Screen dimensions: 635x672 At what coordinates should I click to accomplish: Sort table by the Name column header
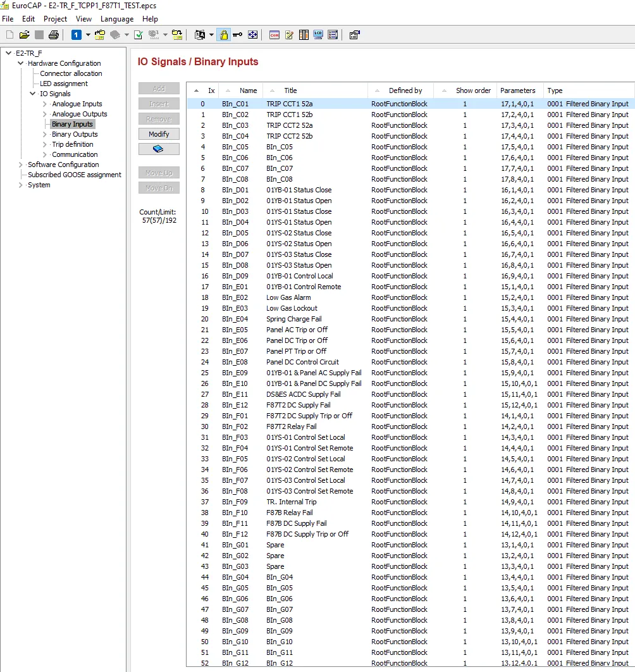coord(241,90)
